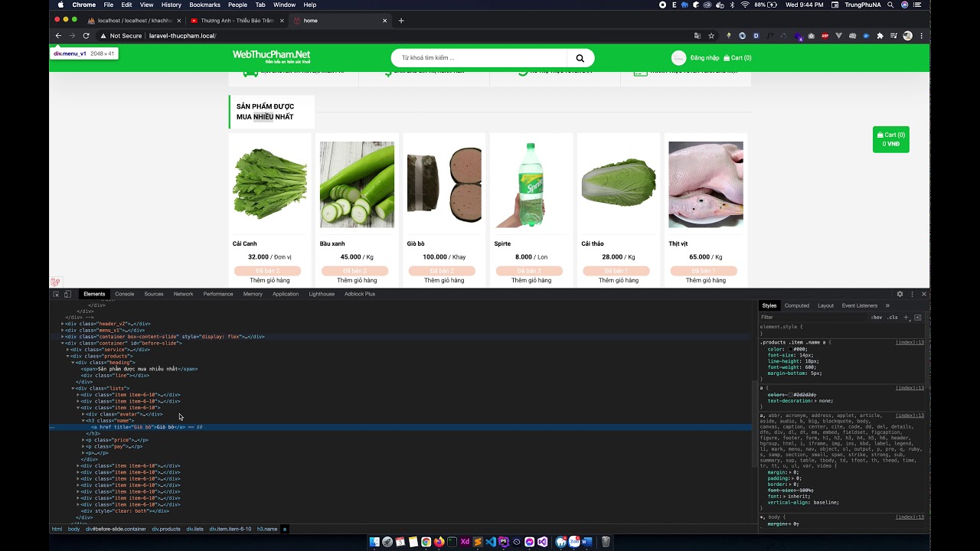Expand the menu_v1 div node
This screenshot has height=551, width=980.
[63, 330]
